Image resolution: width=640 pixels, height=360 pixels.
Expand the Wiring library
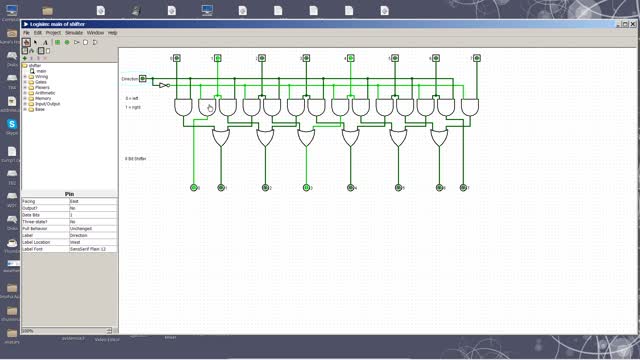click(25, 76)
